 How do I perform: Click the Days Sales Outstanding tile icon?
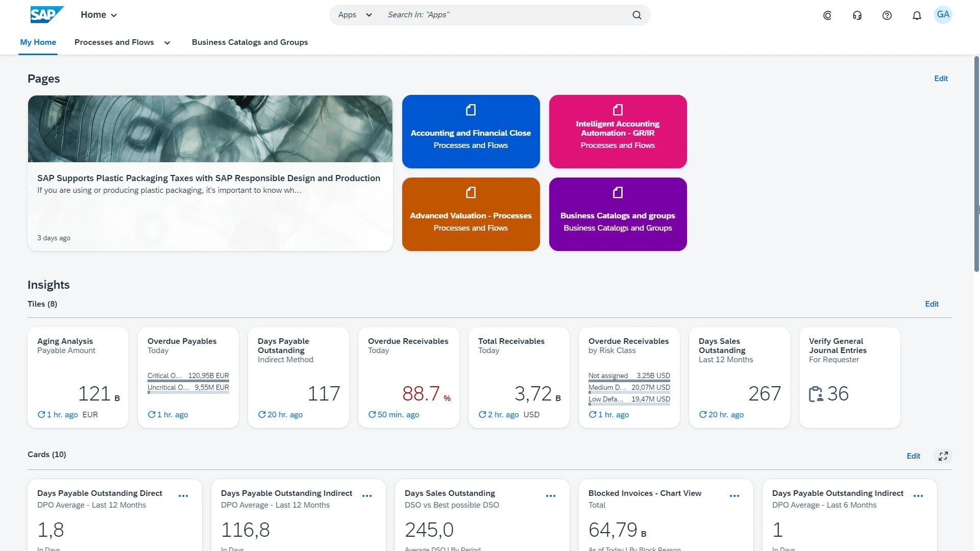(x=739, y=377)
